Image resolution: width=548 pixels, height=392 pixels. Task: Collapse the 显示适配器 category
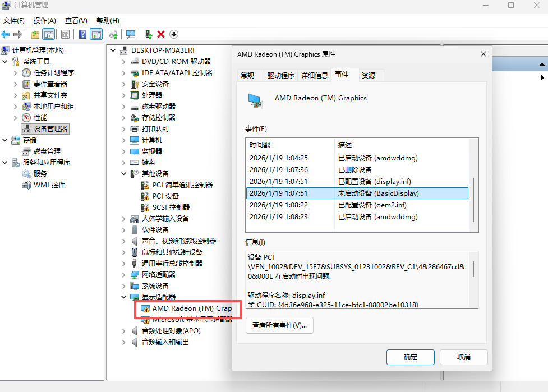124,297
